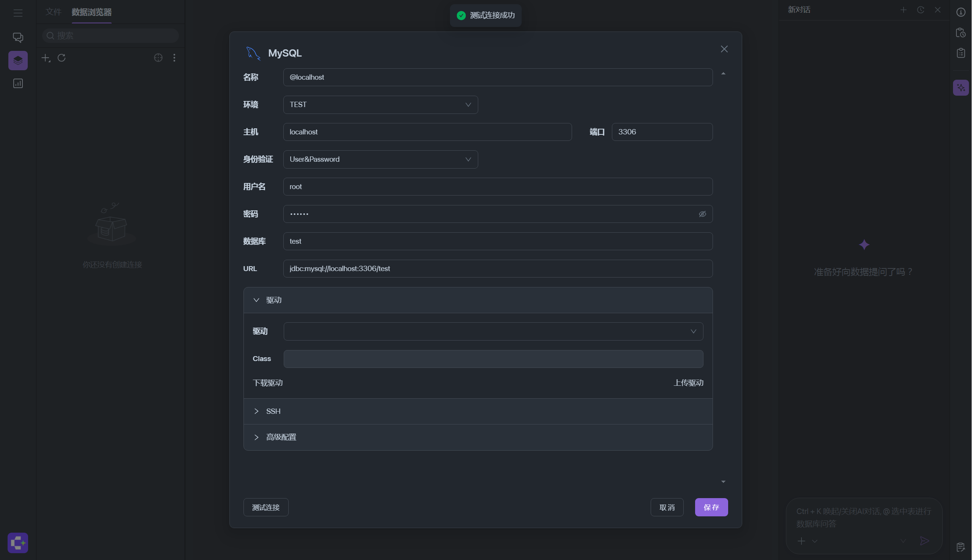Open the driver selection dropdown
This screenshot has width=972, height=560.
[x=493, y=331]
